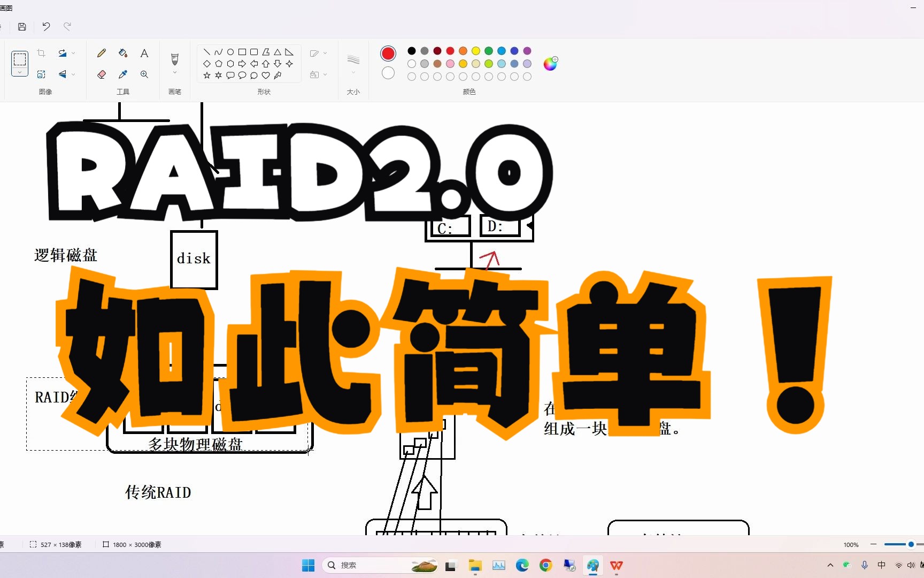Select Color 1 red foreground swatch

pos(388,53)
